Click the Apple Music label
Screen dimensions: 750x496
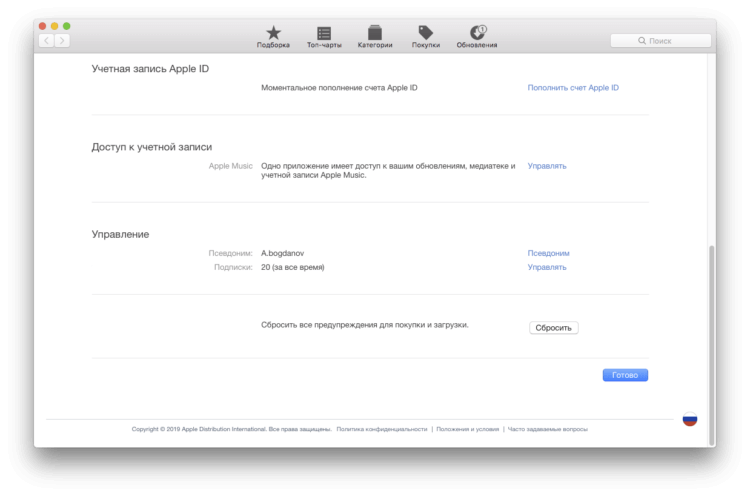(x=230, y=166)
